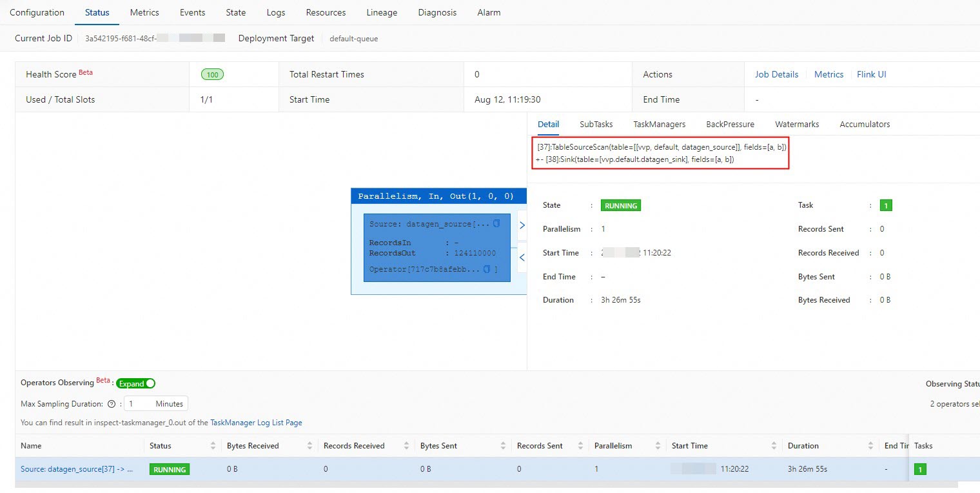Click the health score 100 badge

212,75
